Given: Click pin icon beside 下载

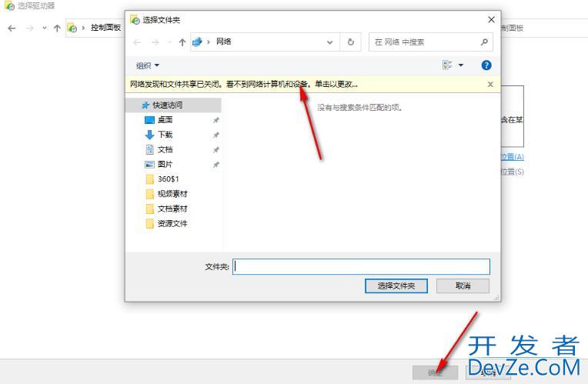Looking at the screenshot, I should coord(216,135).
